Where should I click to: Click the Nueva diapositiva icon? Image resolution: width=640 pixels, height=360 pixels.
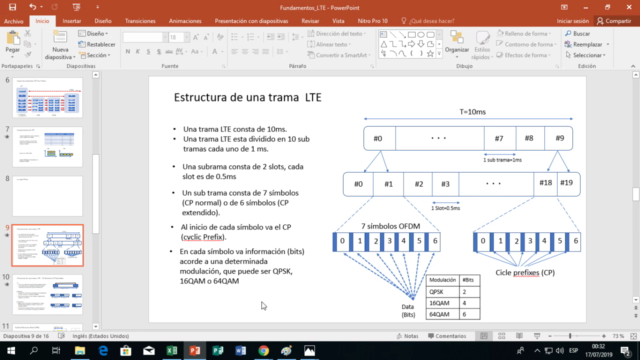point(60,38)
